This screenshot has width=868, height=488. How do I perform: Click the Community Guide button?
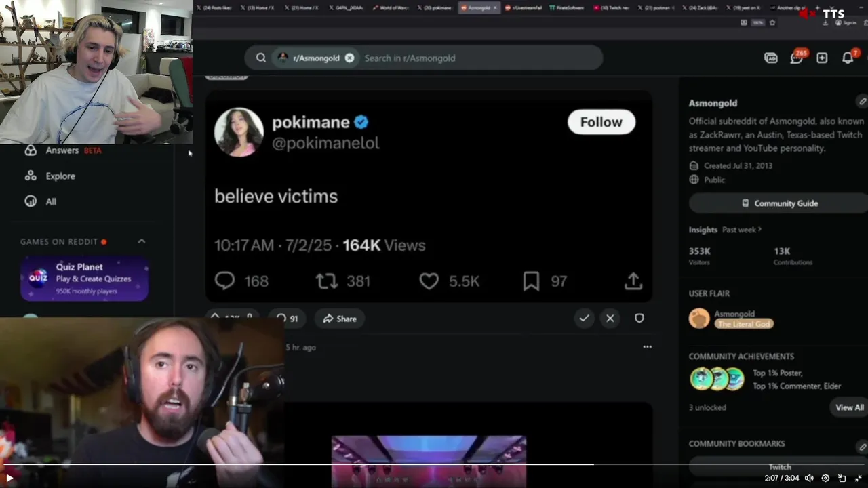click(778, 203)
